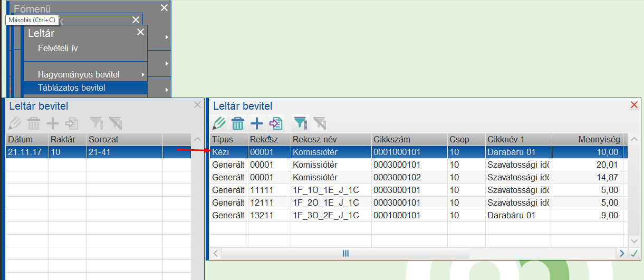Open the Felvételi ív menu entry
644x280 pixels.
point(58,48)
